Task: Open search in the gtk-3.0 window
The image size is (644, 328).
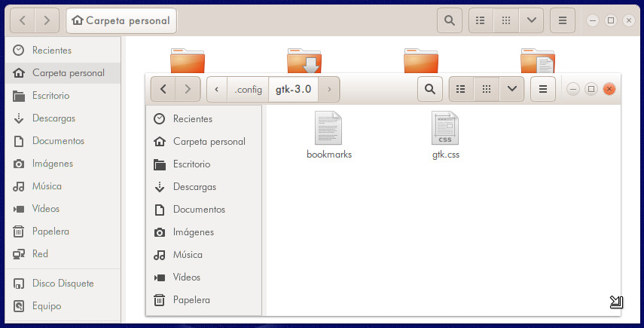Action: pyautogui.click(x=429, y=89)
